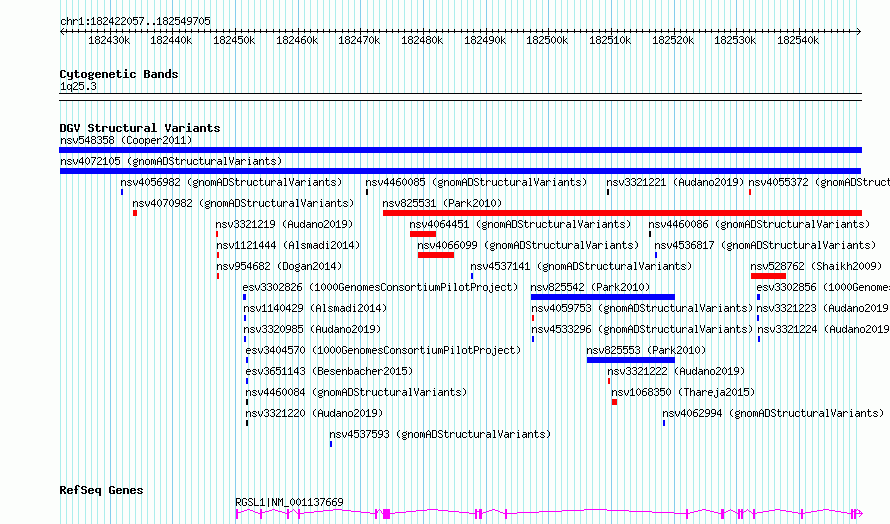The width and height of the screenshot is (890, 524).
Task: Click the nsv4056982 variant label
Action: (231, 182)
